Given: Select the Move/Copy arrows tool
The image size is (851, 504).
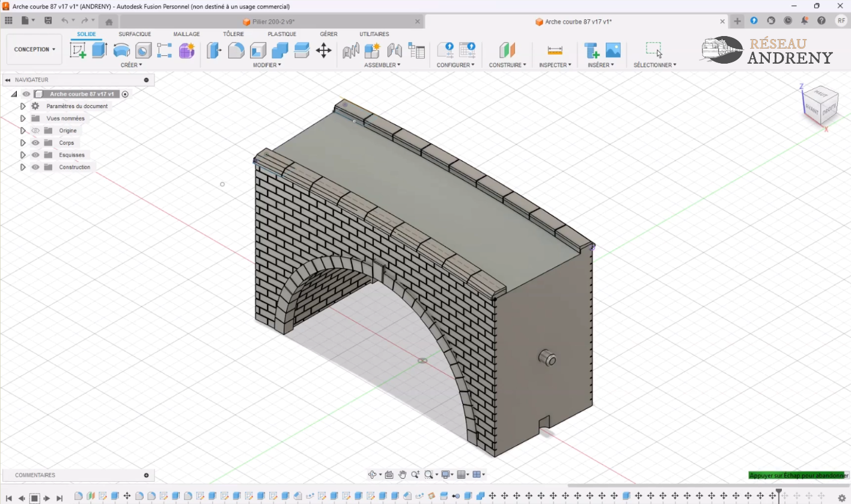Looking at the screenshot, I should point(323,50).
